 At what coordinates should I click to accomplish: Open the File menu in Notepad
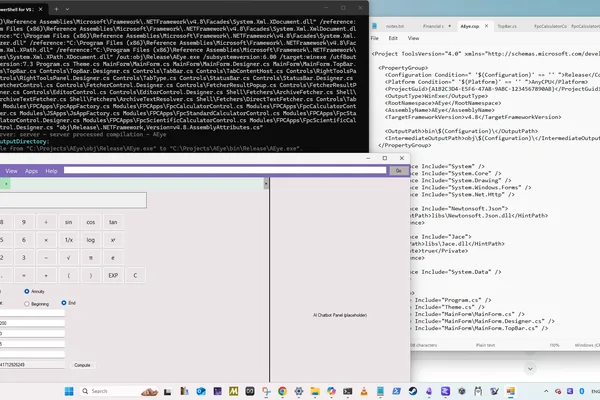[375, 38]
